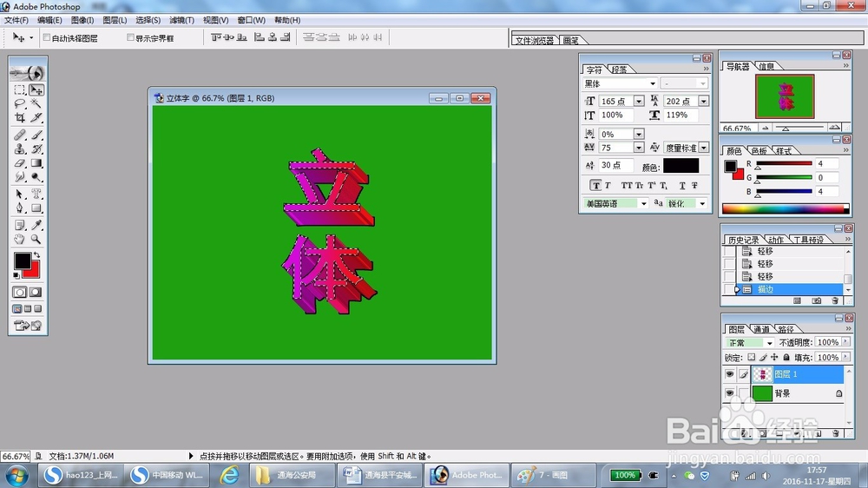
Task: Select the Eyedropper tool
Action: [x=36, y=225]
